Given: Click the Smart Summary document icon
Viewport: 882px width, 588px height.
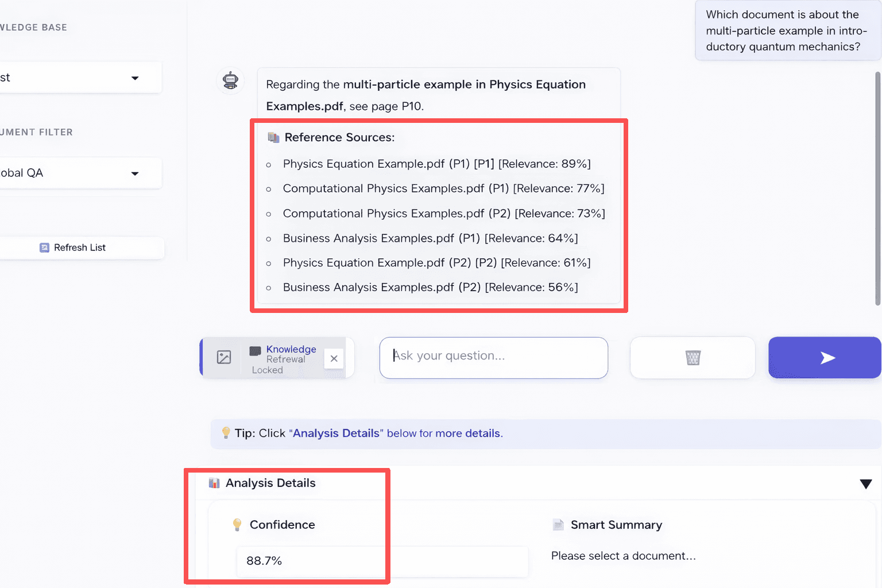Looking at the screenshot, I should pyautogui.click(x=558, y=525).
